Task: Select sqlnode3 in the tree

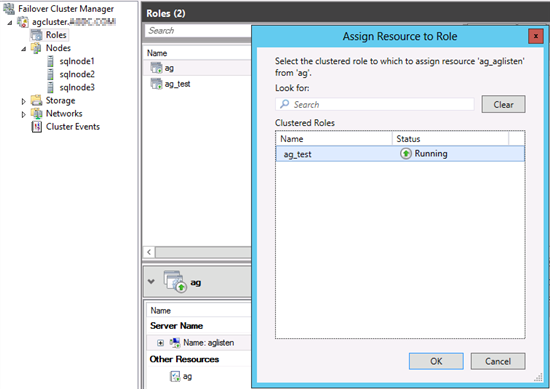Action: coord(77,87)
